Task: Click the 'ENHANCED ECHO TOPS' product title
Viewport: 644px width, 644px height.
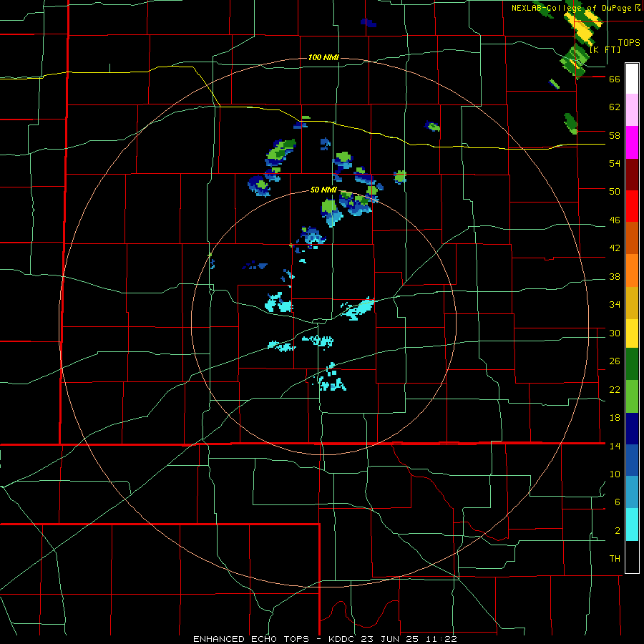Action: click(x=251, y=639)
